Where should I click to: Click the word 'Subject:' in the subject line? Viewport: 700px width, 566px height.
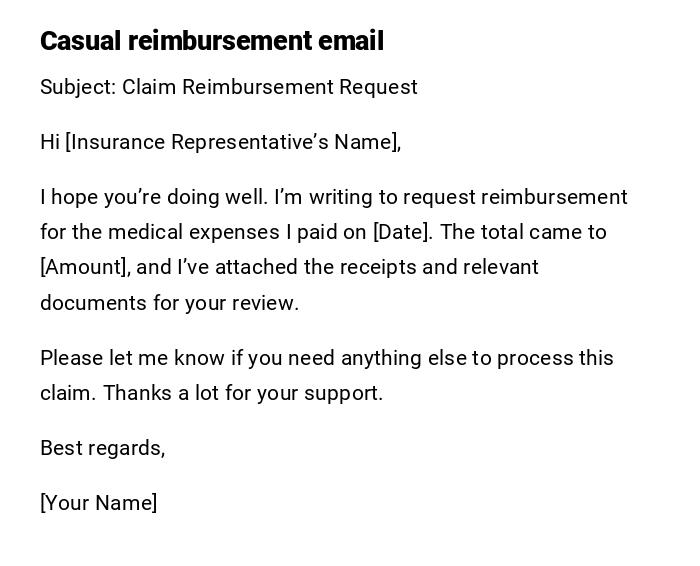(x=78, y=87)
